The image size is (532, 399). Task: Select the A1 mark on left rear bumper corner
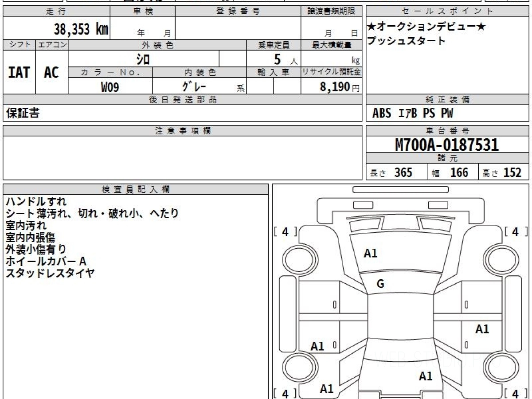pyautogui.click(x=327, y=389)
